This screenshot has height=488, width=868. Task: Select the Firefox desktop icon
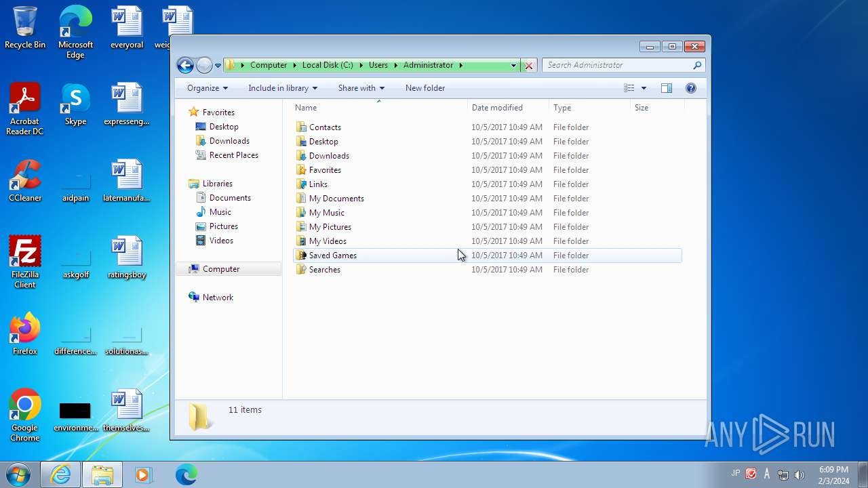point(25,334)
